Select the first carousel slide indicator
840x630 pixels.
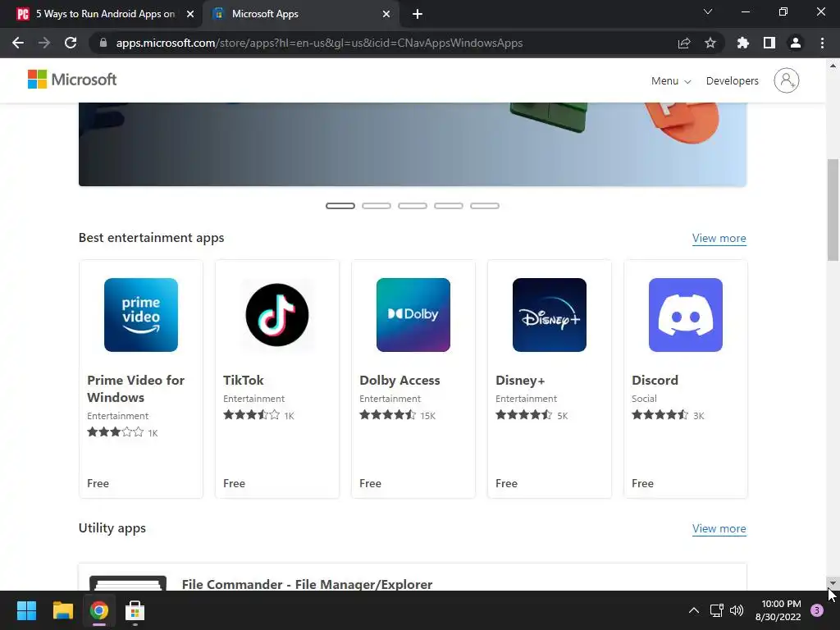(x=340, y=206)
